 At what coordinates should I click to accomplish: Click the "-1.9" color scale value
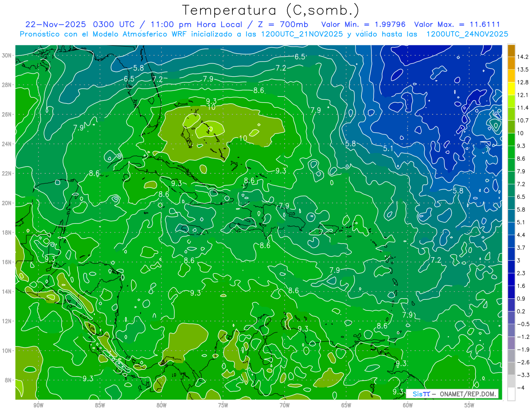point(523,349)
